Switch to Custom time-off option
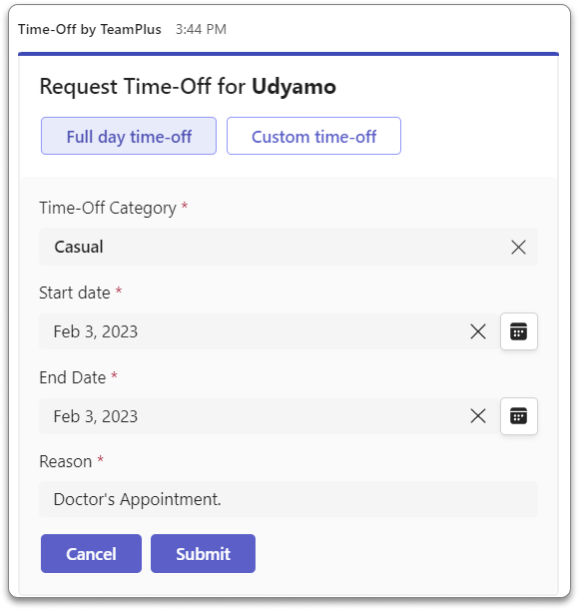Screen dimensions: 579x610 314,136
